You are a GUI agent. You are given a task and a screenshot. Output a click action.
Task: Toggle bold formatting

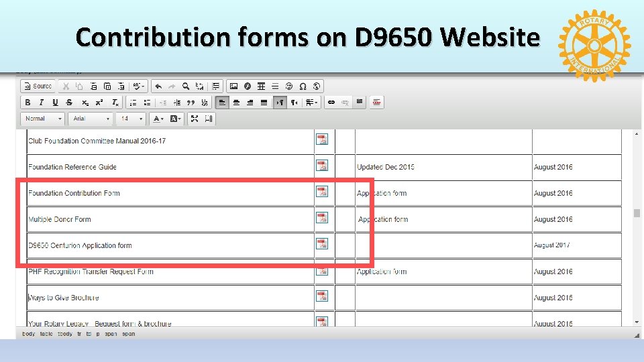click(x=28, y=102)
